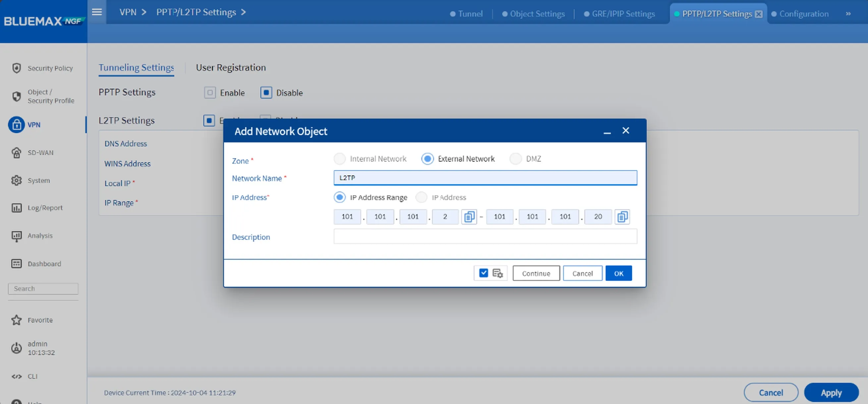868x404 pixels.
Task: Copy the start IP address range
Action: [x=469, y=217]
